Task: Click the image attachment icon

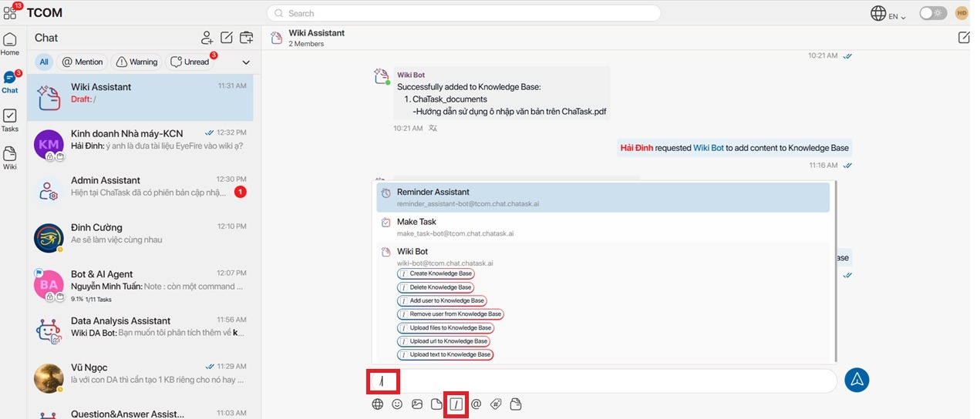Action: pyautogui.click(x=417, y=404)
